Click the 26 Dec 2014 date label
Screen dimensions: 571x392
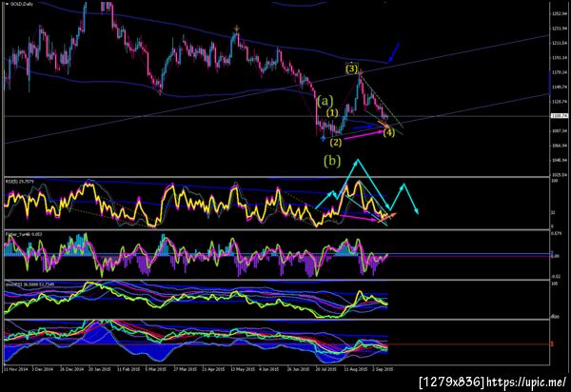[72, 369]
